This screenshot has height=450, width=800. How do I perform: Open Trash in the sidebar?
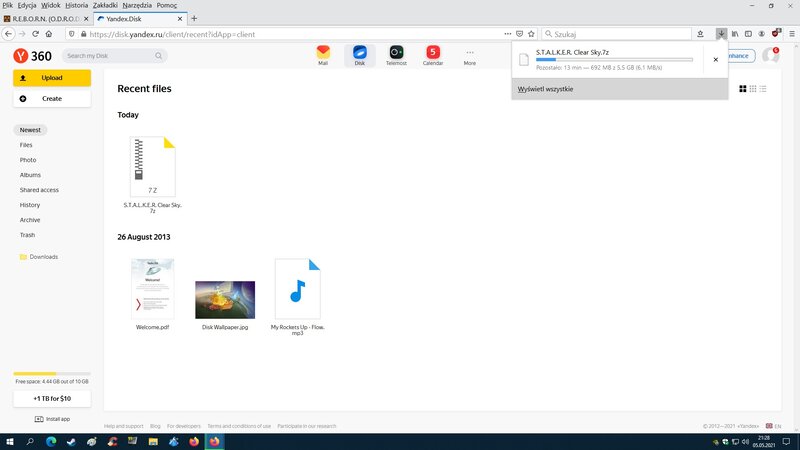click(x=28, y=235)
